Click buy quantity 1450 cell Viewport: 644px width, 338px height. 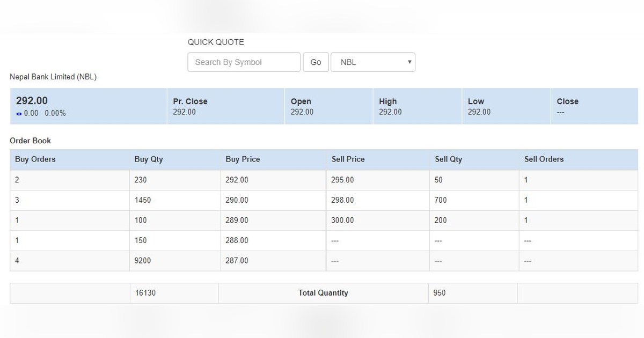[x=175, y=200]
